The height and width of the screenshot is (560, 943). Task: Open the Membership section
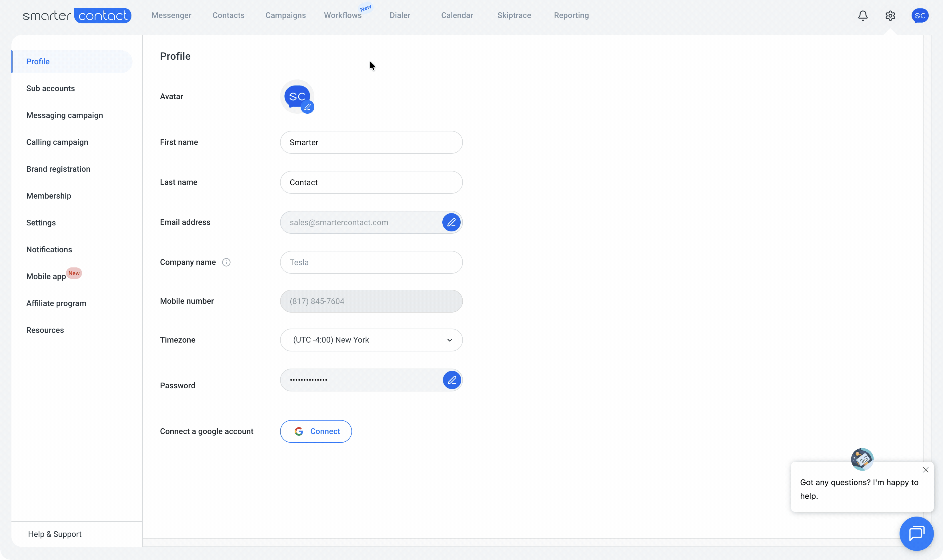tap(49, 196)
